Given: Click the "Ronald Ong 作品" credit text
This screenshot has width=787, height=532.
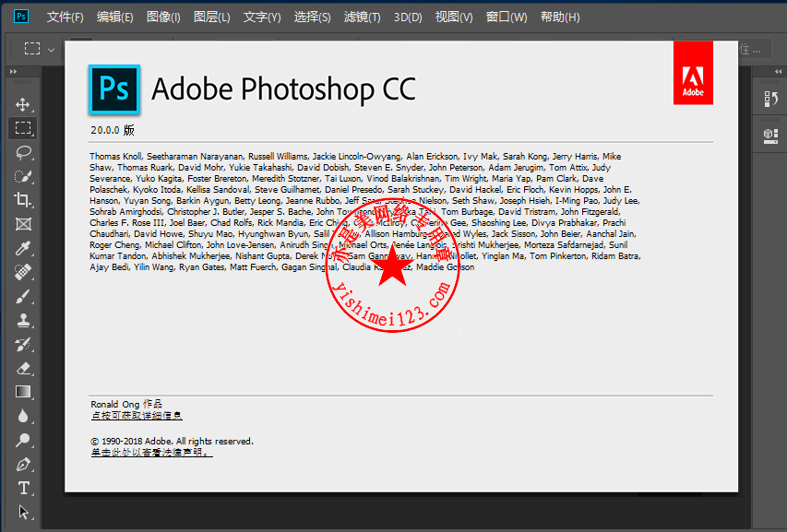Looking at the screenshot, I should click(126, 404).
